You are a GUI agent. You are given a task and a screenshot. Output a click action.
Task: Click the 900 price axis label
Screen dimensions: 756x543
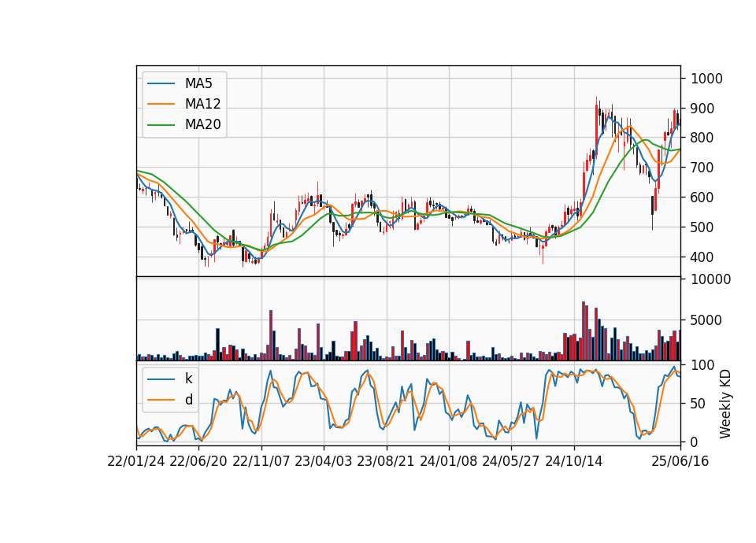[x=702, y=109]
